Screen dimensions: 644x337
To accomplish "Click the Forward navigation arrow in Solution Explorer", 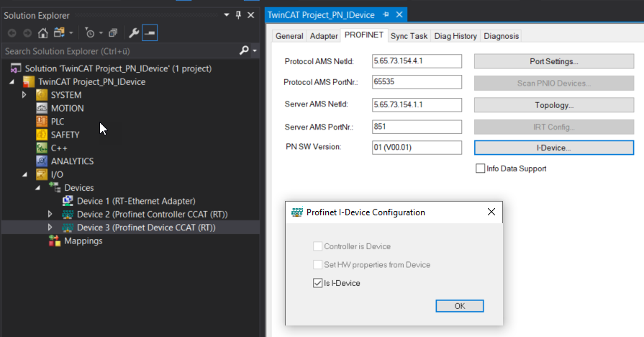I will (x=27, y=33).
